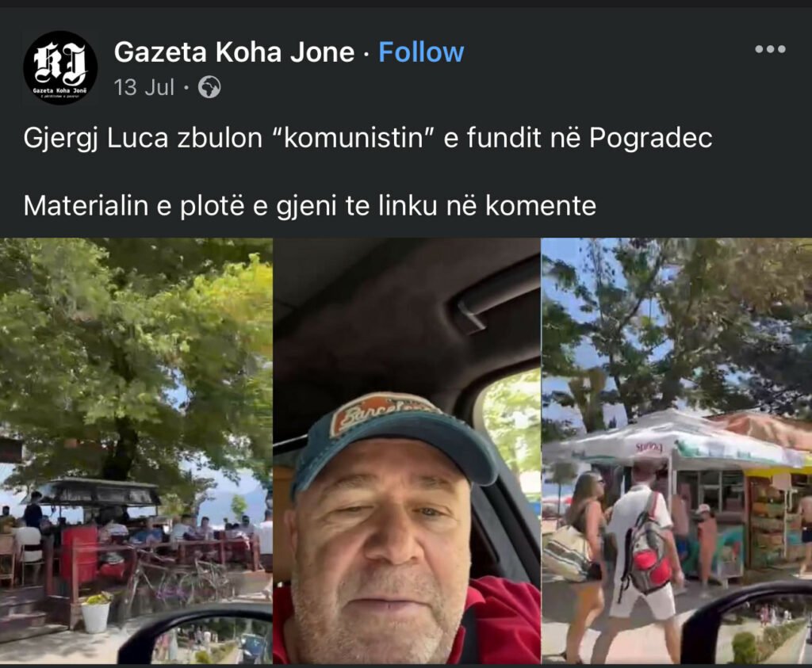The width and height of the screenshot is (812, 668).
Task: Follow the Gazeta Koha Jone page
Action: coord(421,52)
